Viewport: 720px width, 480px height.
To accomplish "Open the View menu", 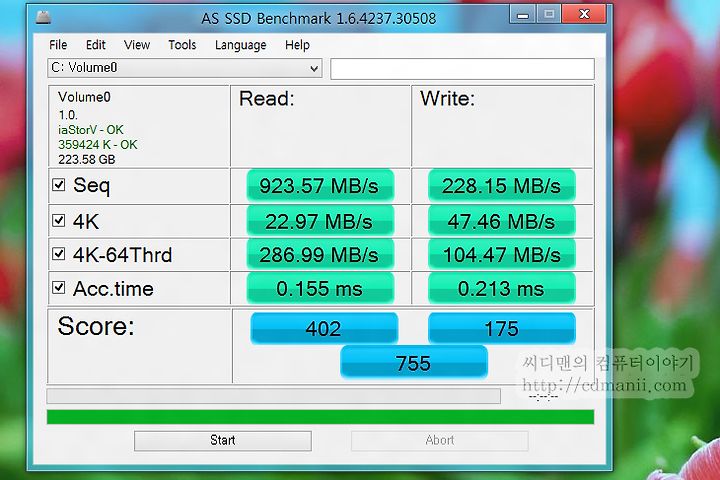I will coord(137,45).
